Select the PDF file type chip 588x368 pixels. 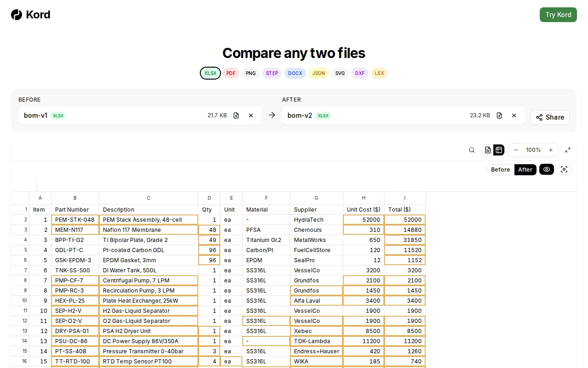(x=231, y=73)
